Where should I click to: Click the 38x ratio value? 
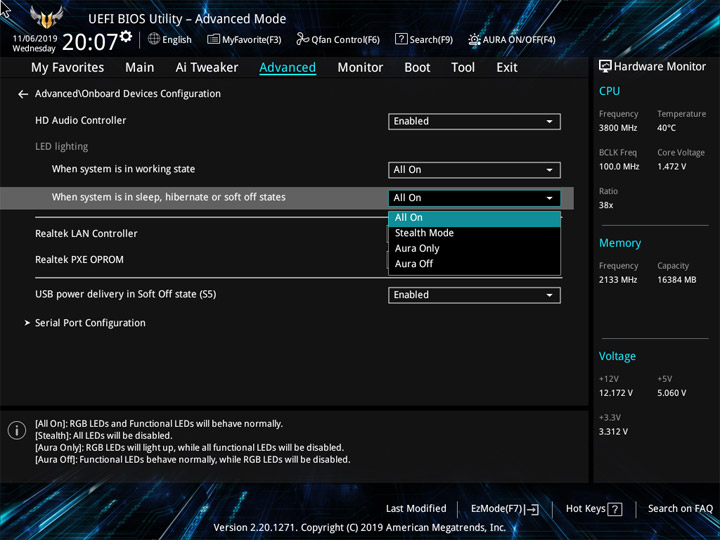click(x=606, y=205)
